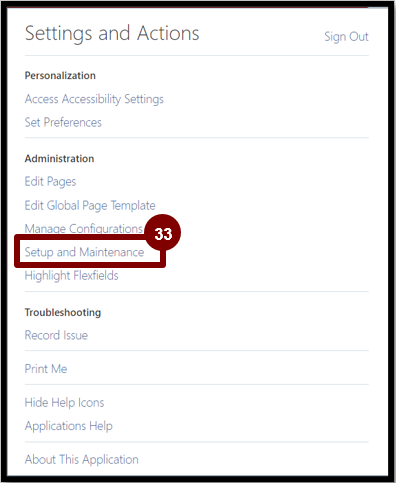The image size is (396, 483).
Task: Click the divider line beneath the title
Action: pos(197,56)
